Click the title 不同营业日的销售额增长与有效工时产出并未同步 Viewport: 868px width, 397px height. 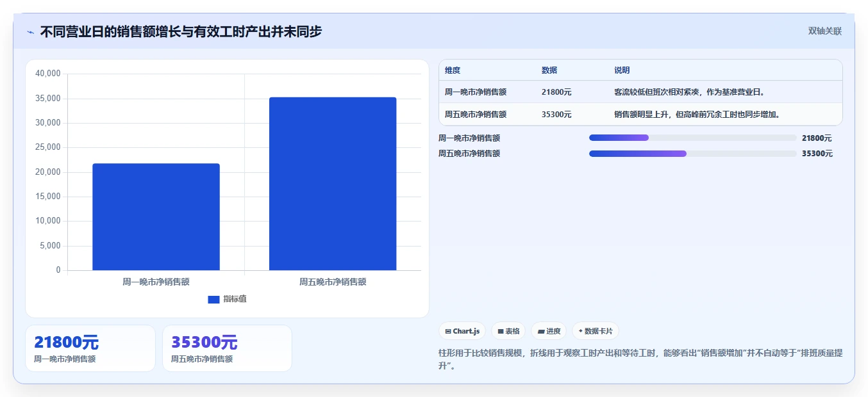181,31
